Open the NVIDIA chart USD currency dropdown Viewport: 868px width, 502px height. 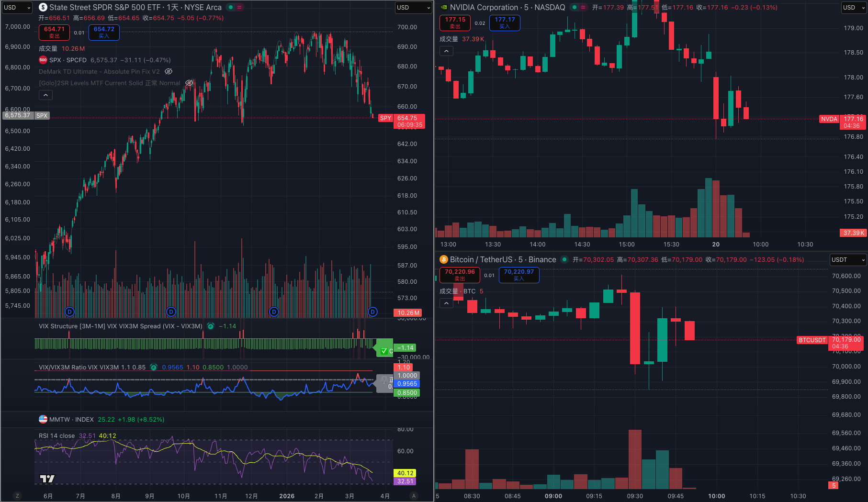tap(854, 8)
